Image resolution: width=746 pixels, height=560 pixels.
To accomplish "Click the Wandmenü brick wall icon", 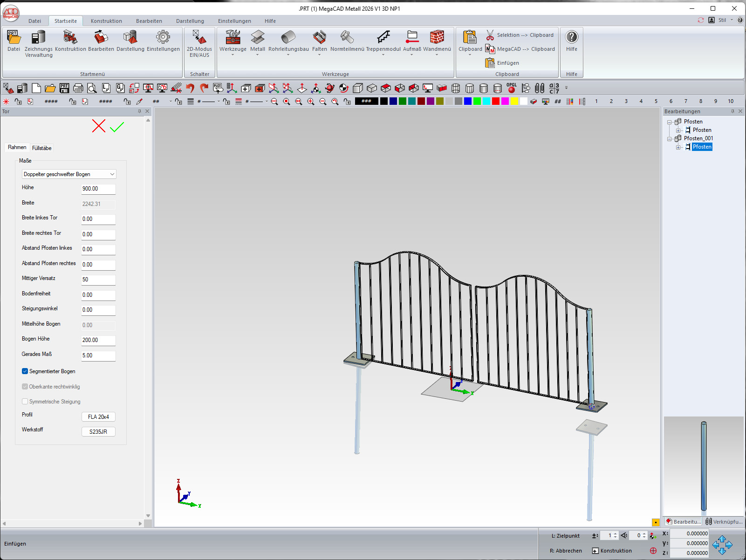I will click(x=437, y=37).
